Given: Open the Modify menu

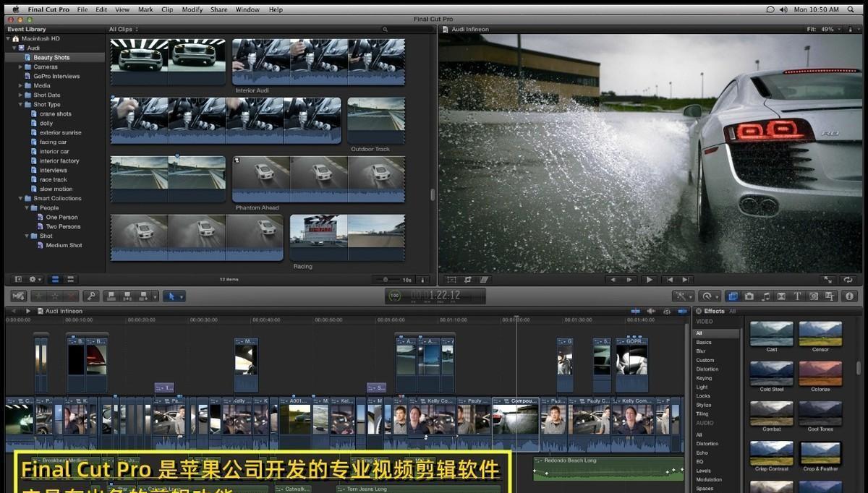Looking at the screenshot, I should [x=192, y=9].
